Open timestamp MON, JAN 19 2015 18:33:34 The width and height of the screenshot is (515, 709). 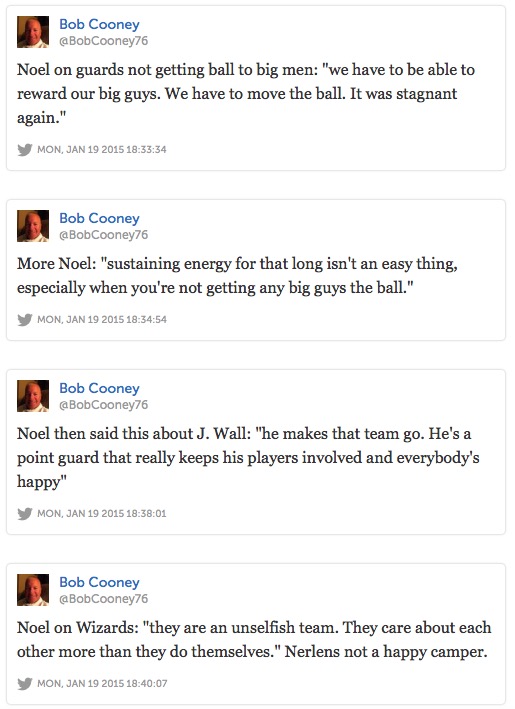coord(102,150)
